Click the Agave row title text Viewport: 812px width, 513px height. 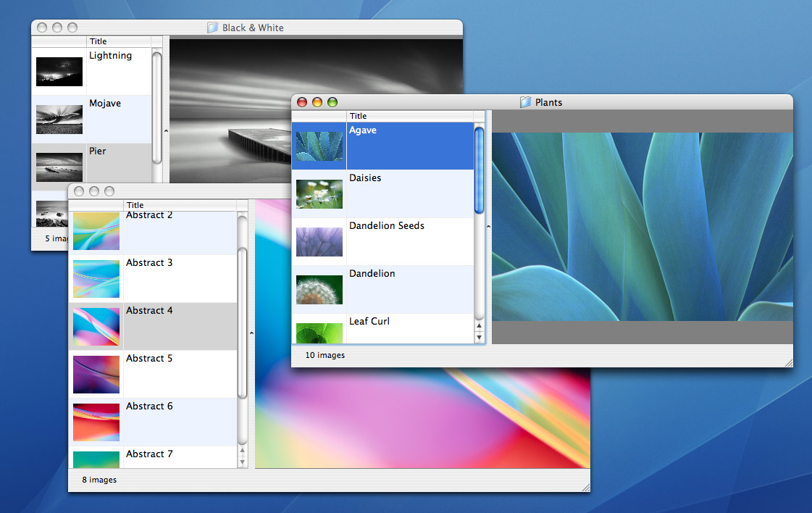click(x=363, y=130)
